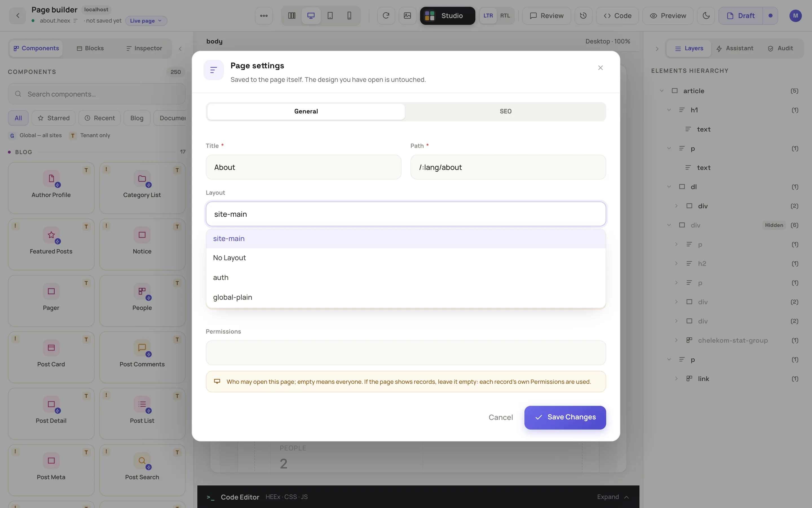The image size is (812, 508).
Task: Click the refresh canvas icon
Action: (x=386, y=16)
